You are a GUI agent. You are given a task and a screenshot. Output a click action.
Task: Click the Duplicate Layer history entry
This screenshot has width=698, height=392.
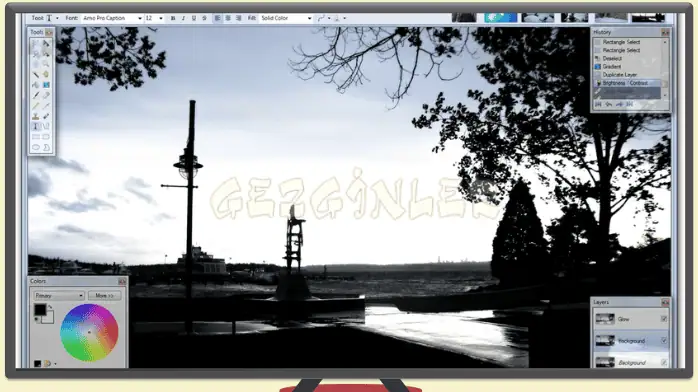coord(620,75)
